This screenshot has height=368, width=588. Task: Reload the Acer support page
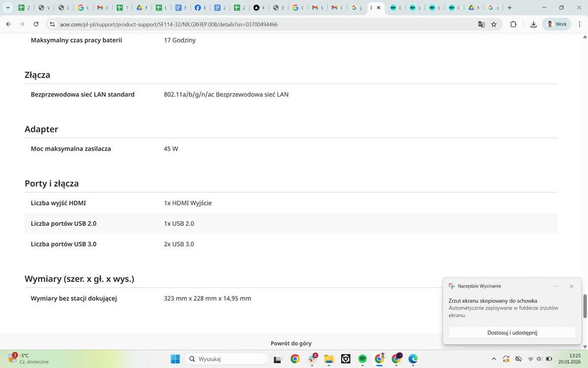tap(36, 24)
